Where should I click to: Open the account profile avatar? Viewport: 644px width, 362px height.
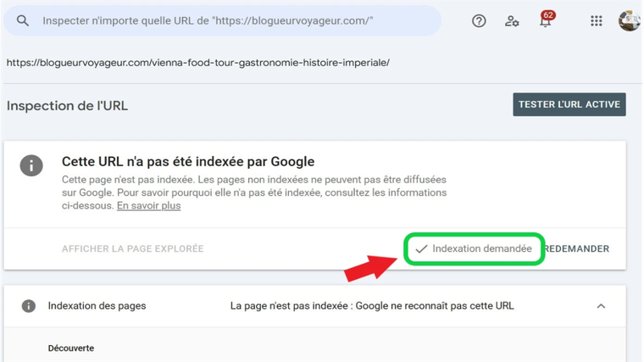[x=630, y=20]
